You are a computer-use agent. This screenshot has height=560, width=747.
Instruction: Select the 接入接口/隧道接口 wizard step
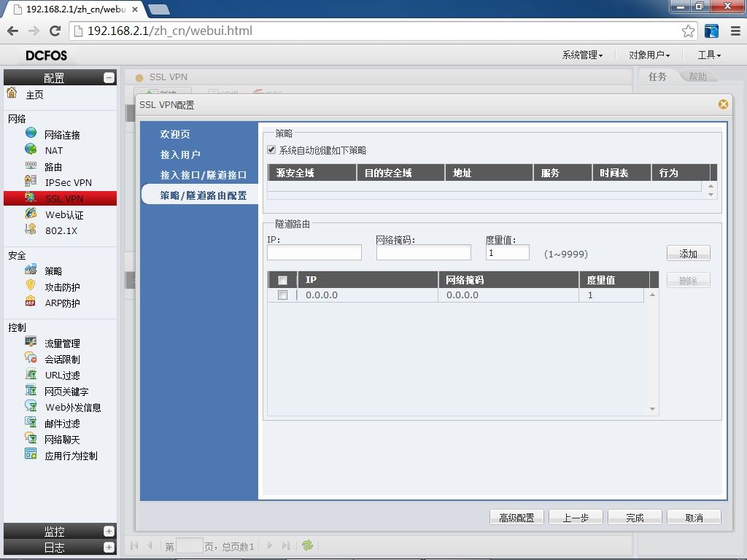204,175
